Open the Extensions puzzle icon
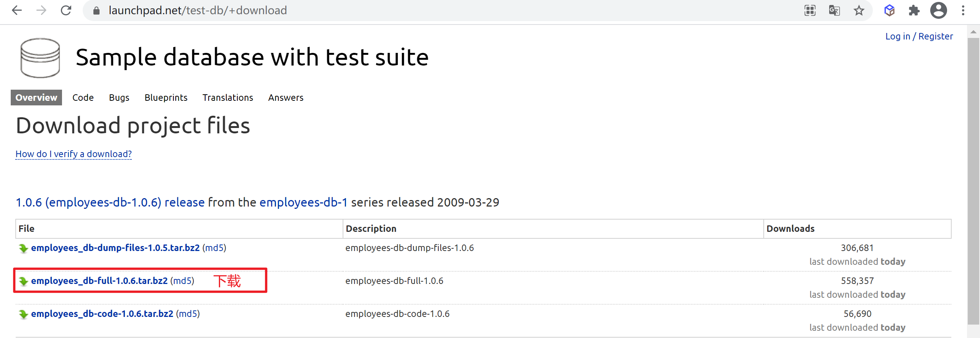Image resolution: width=980 pixels, height=338 pixels. [x=914, y=10]
